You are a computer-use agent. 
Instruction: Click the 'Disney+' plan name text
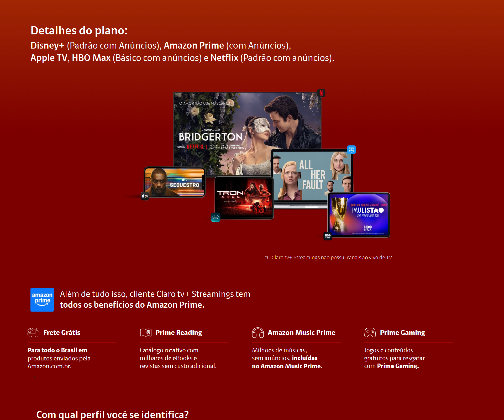click(x=48, y=45)
